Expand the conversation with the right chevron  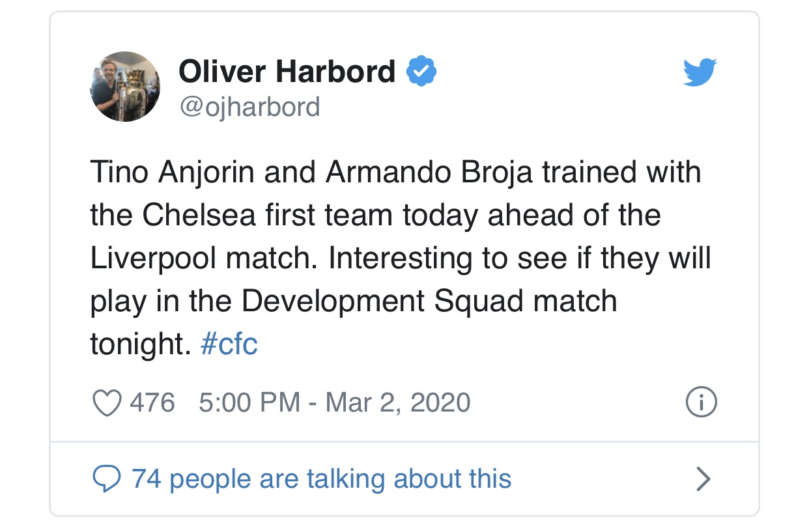(x=703, y=479)
